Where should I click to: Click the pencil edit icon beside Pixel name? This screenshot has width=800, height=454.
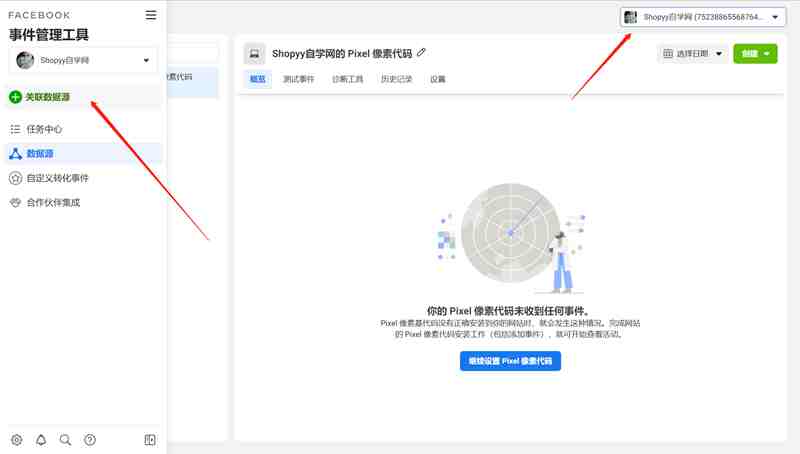[x=421, y=53]
